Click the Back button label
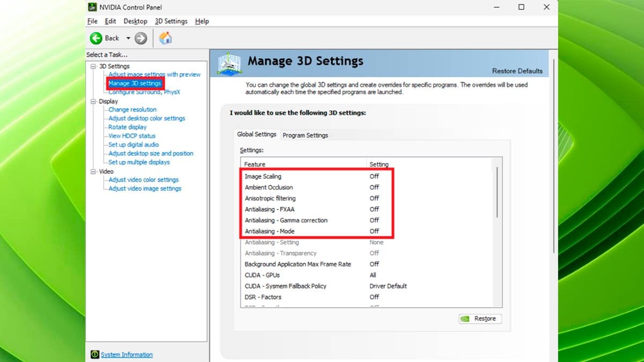 click(x=112, y=38)
